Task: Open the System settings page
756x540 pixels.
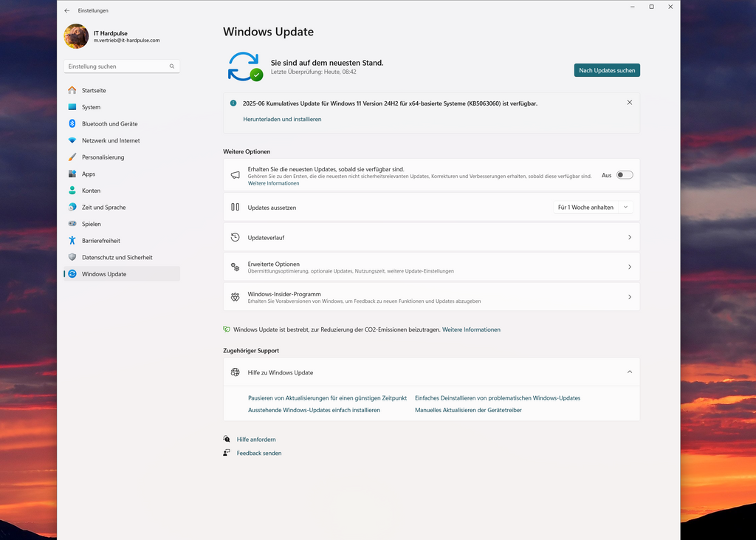Action: point(91,107)
